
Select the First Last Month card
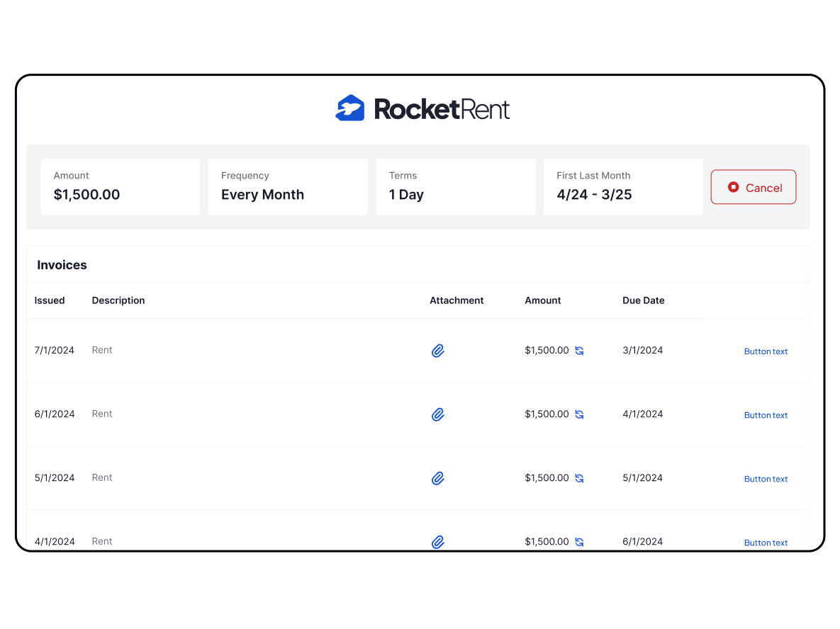(x=623, y=186)
